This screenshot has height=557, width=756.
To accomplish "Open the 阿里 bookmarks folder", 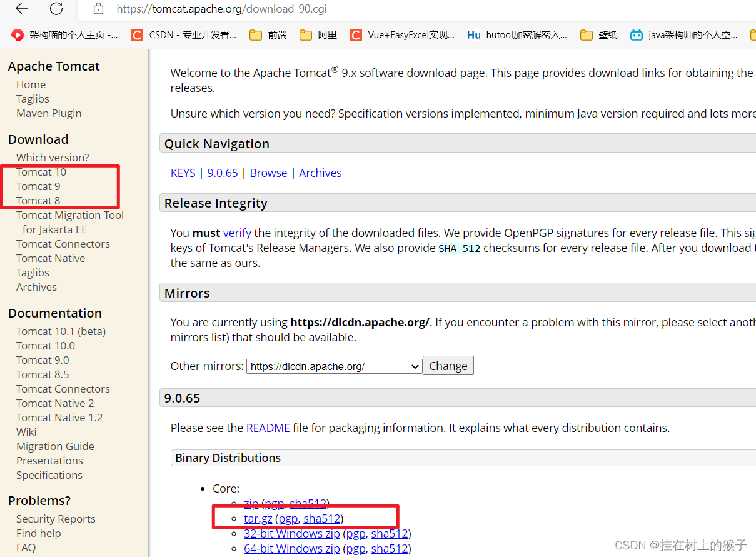I will pos(318,35).
